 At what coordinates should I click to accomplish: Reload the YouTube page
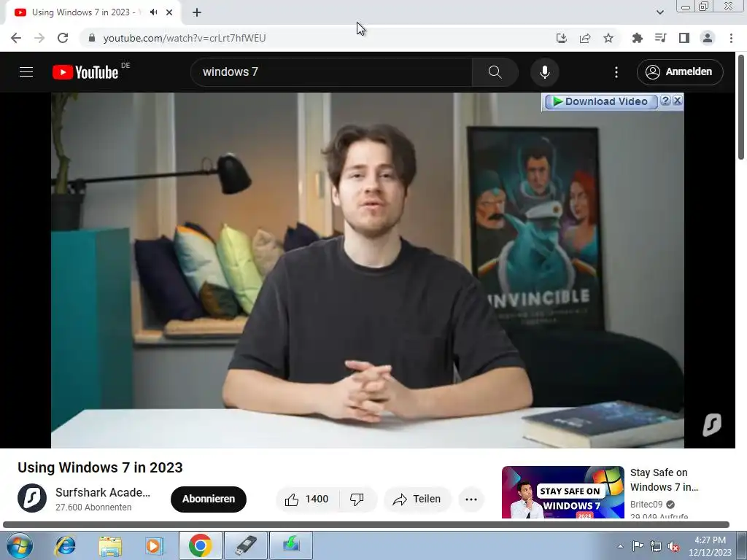[x=63, y=38]
